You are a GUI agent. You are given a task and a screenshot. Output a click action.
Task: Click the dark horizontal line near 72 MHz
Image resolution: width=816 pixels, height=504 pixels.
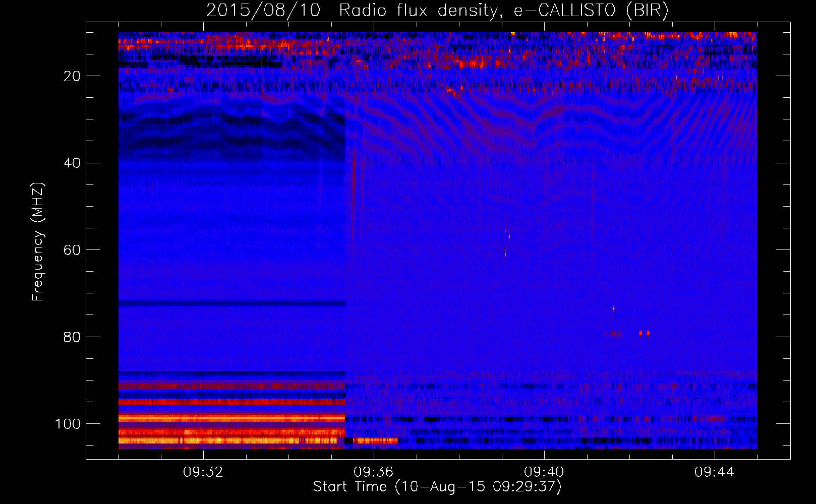click(x=232, y=303)
